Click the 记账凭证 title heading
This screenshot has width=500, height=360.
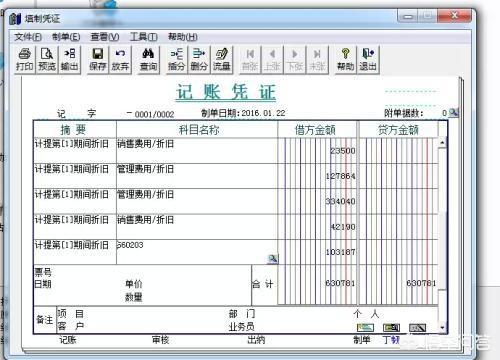pos(226,92)
